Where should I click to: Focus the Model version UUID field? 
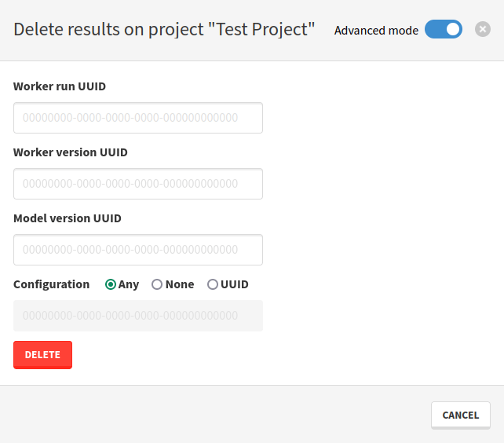(138, 250)
